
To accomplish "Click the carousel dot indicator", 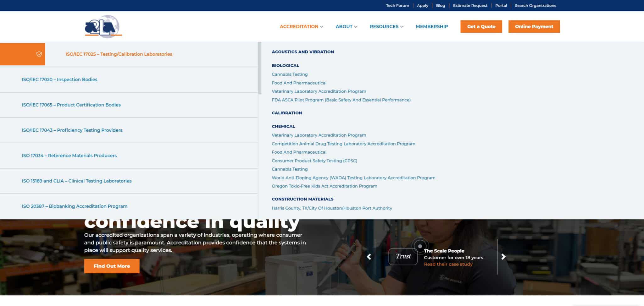I will tap(419, 246).
